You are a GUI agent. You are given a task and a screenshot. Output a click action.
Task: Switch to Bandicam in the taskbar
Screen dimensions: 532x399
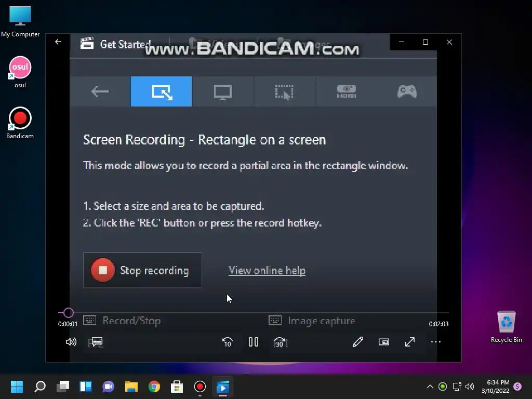coord(200,387)
